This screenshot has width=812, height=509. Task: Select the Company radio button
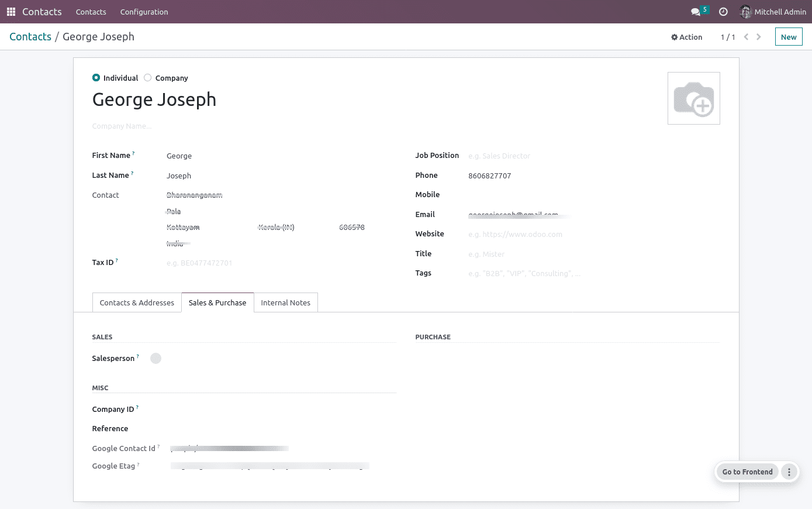click(147, 77)
